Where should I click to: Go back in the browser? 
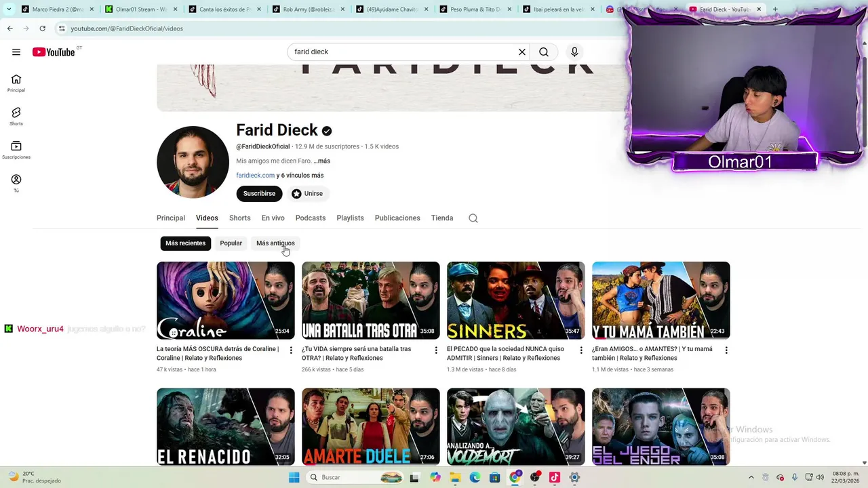[9, 28]
